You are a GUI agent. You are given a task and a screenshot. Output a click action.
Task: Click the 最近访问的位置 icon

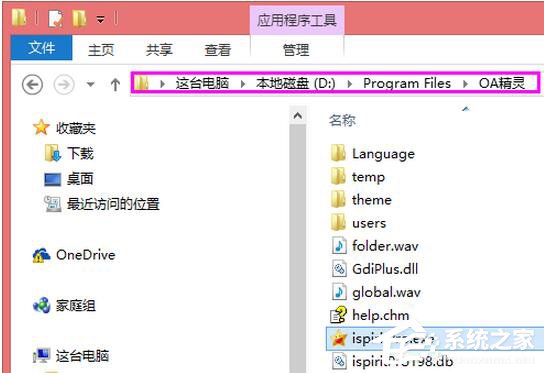pos(53,204)
